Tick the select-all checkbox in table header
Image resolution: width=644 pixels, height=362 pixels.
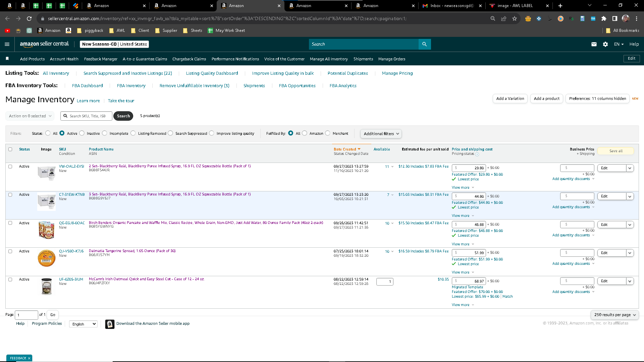10,149
